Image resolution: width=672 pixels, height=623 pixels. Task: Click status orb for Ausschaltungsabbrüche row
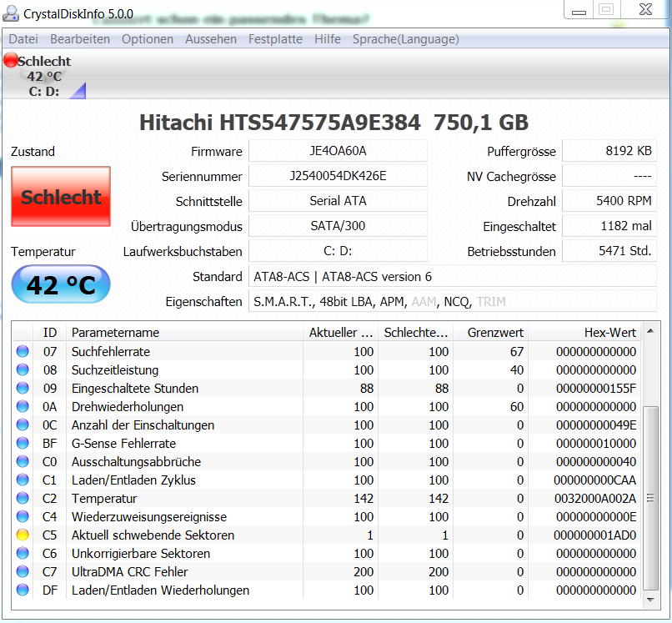[x=23, y=461]
